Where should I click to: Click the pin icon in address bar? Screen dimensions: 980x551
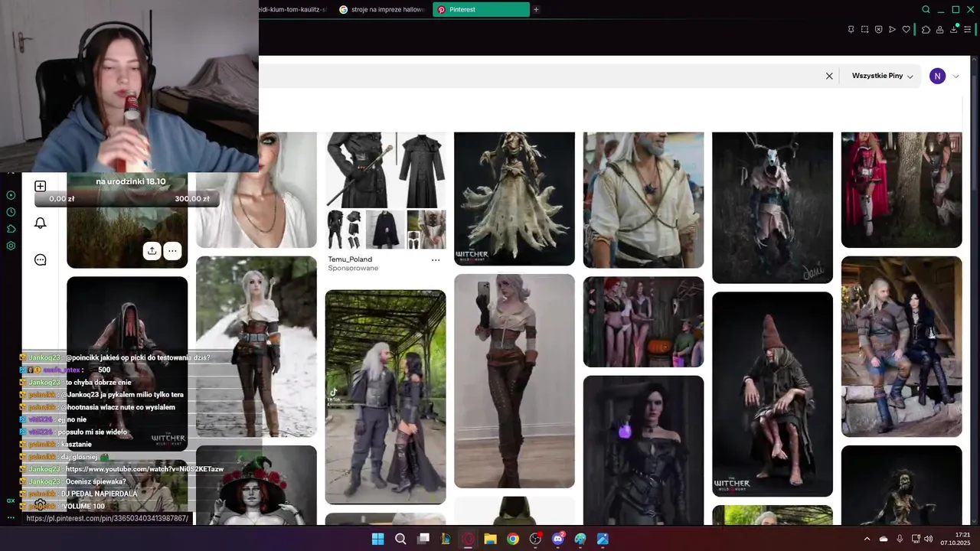pos(851,29)
